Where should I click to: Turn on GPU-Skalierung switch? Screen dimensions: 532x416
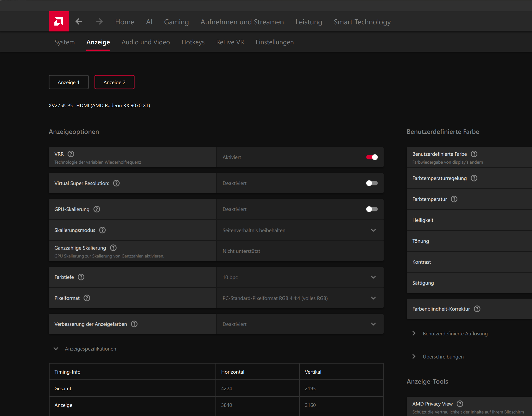click(372, 209)
